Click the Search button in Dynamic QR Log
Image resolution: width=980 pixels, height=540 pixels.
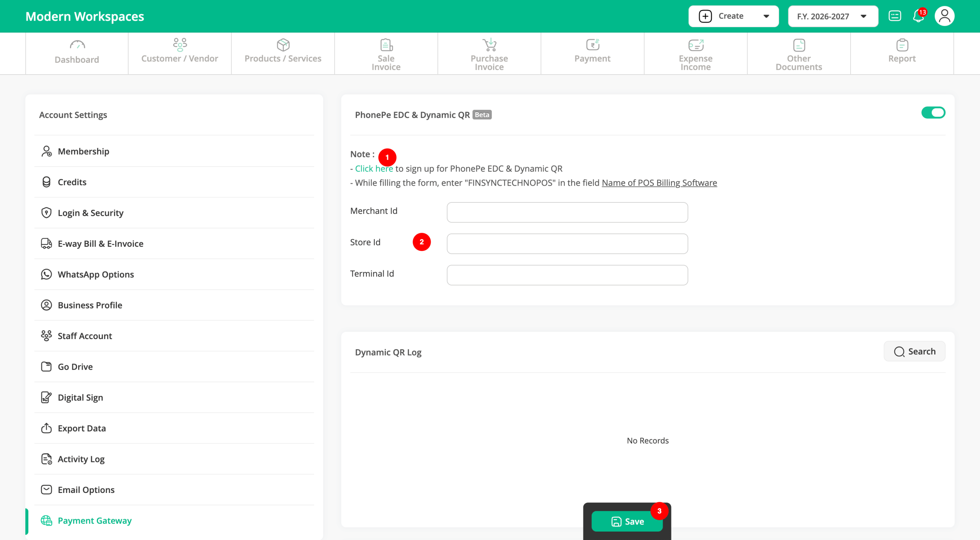(914, 351)
